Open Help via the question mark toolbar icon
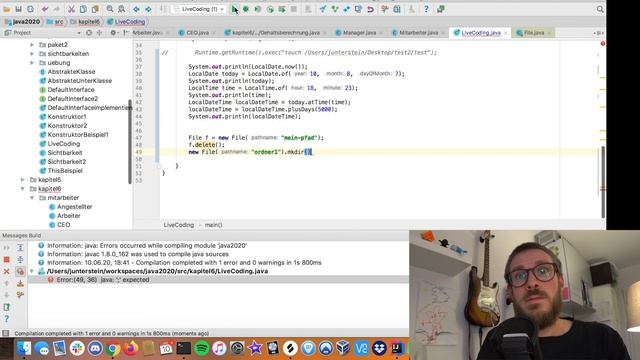 426,9
